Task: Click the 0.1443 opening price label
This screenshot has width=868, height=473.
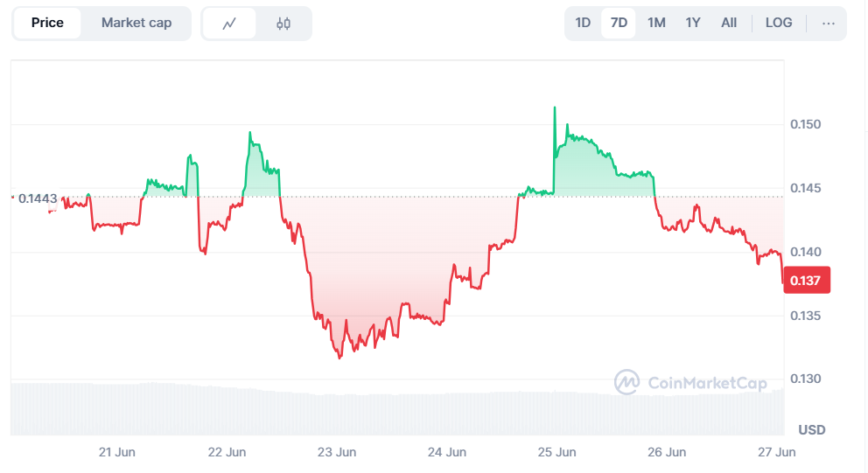Action: [x=37, y=198]
